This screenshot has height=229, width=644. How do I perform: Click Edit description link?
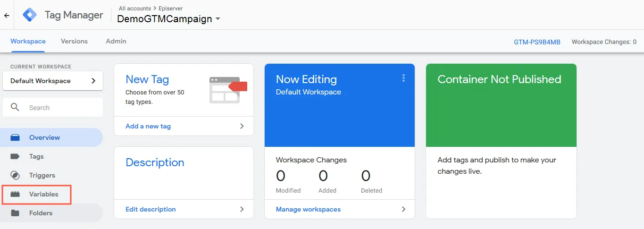151,209
